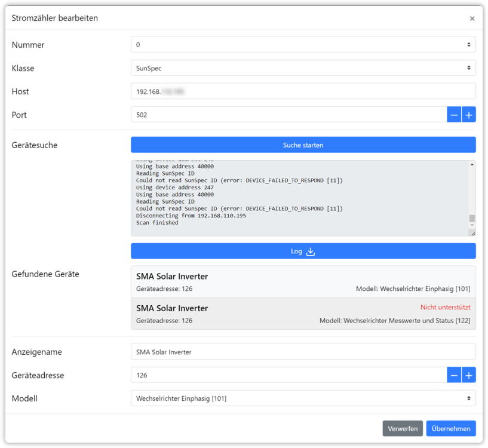Viewport: 488px width, 448px height.
Task: Discard changes with Verwerfen
Action: point(403,428)
